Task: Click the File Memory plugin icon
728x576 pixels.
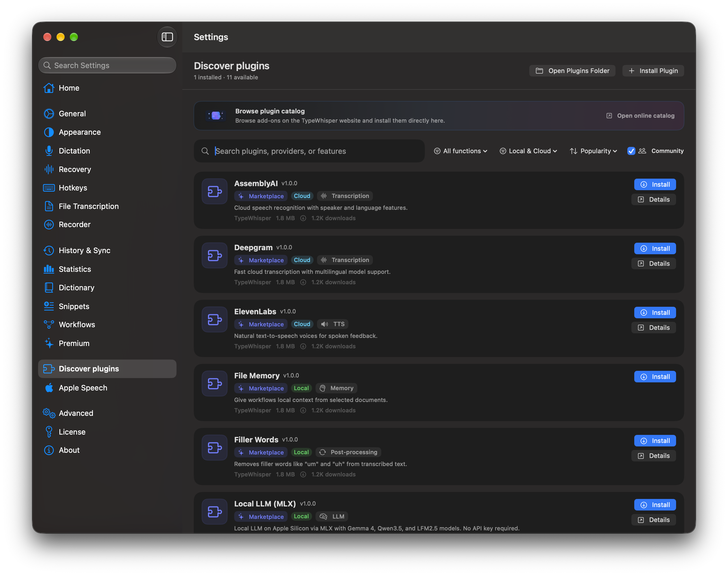Action: [214, 384]
